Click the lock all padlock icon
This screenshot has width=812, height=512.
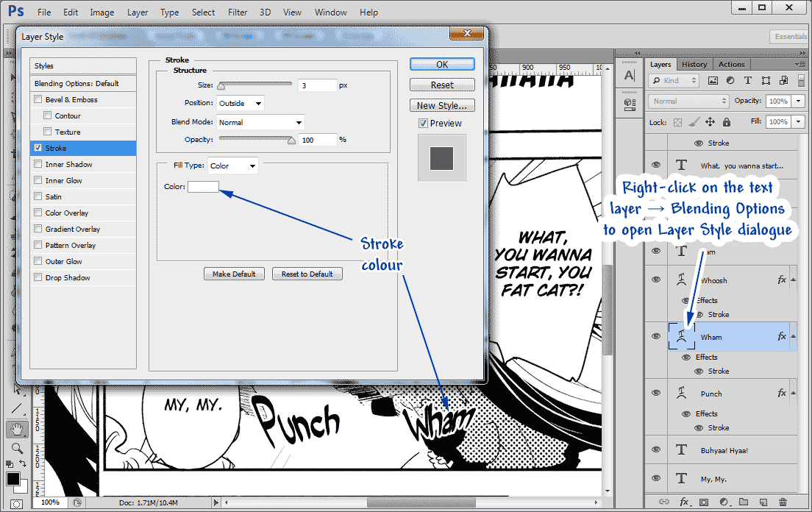727,122
